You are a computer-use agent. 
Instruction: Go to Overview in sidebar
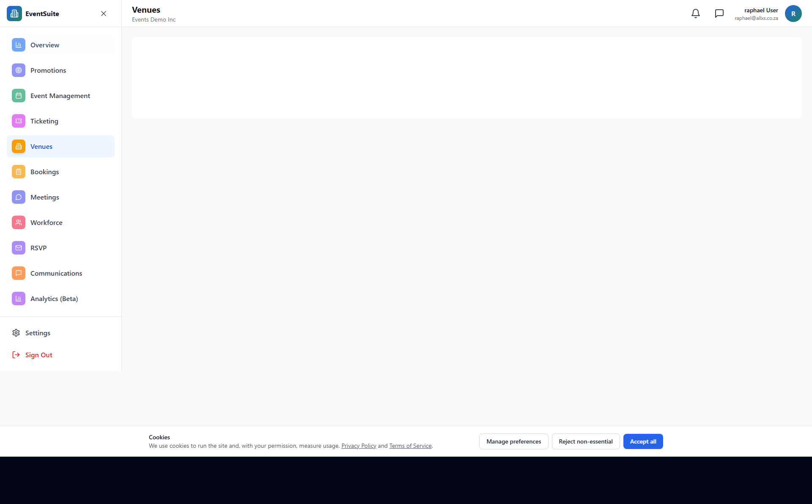(45, 45)
